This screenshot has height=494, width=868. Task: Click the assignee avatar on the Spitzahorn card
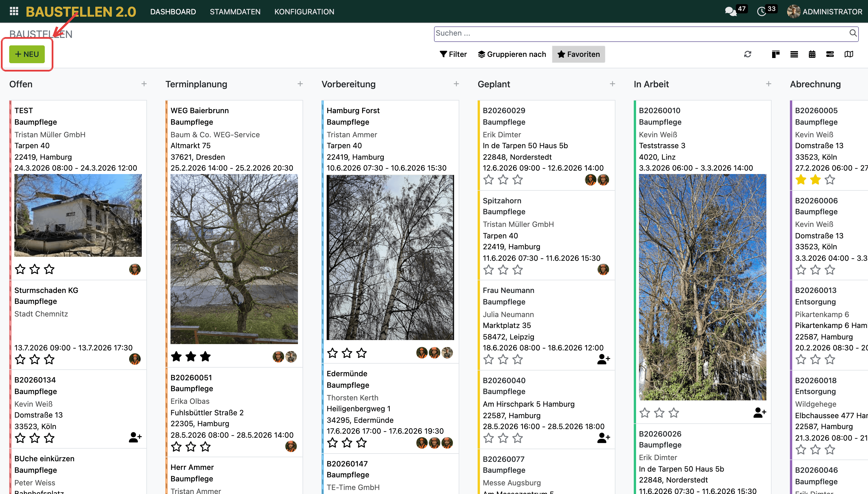coord(603,269)
